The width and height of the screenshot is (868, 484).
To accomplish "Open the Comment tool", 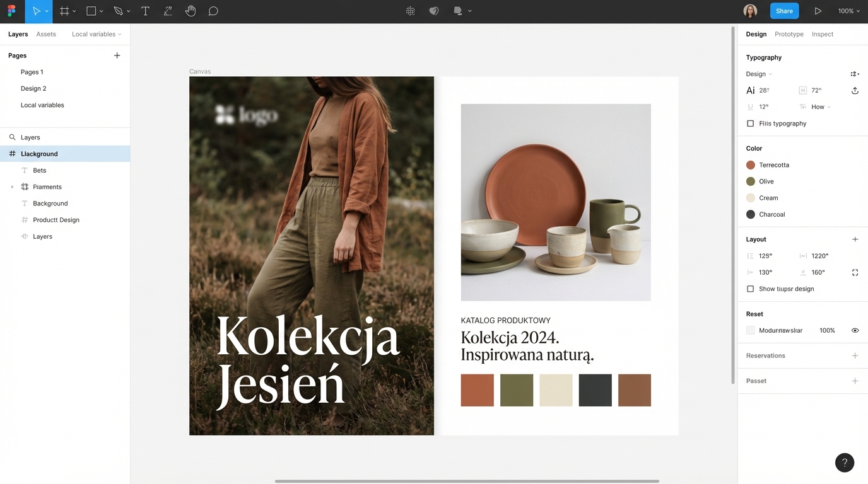I will [x=213, y=11].
